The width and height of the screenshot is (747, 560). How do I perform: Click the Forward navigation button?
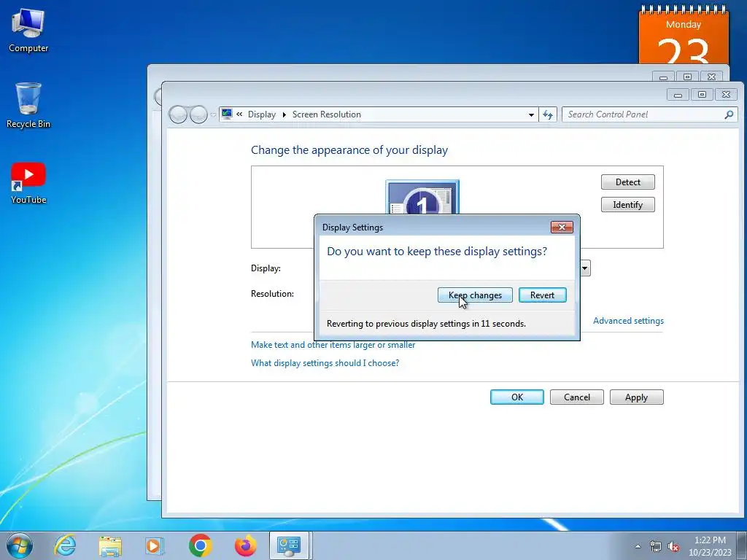[198, 114]
